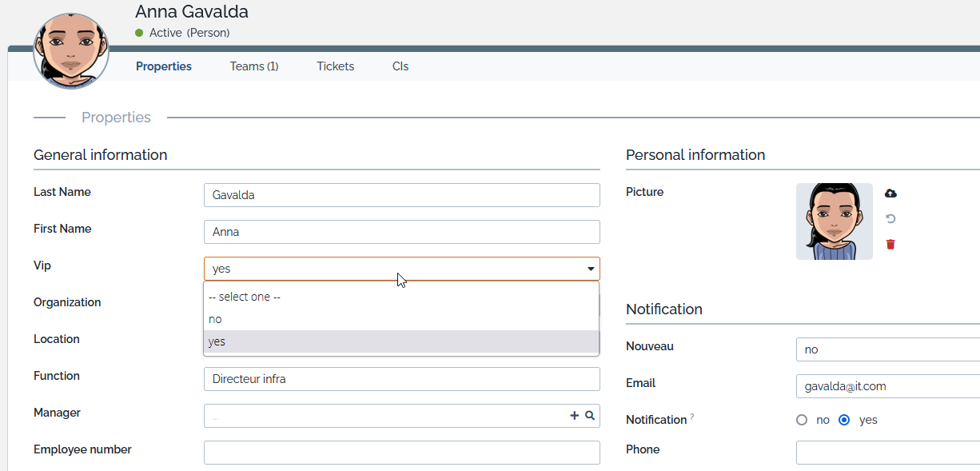Upload a new picture with cloud icon
Viewport: 980px width, 471px height.
click(890, 194)
